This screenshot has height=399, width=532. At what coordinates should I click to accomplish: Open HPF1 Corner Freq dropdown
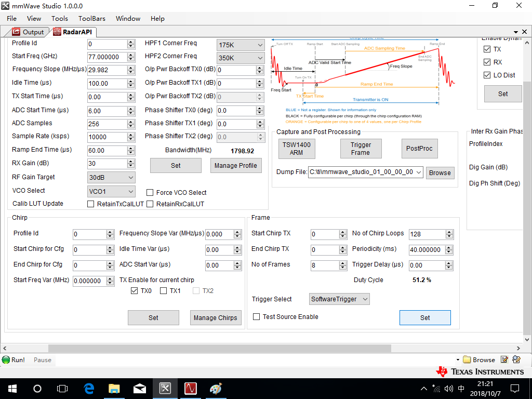click(x=241, y=45)
